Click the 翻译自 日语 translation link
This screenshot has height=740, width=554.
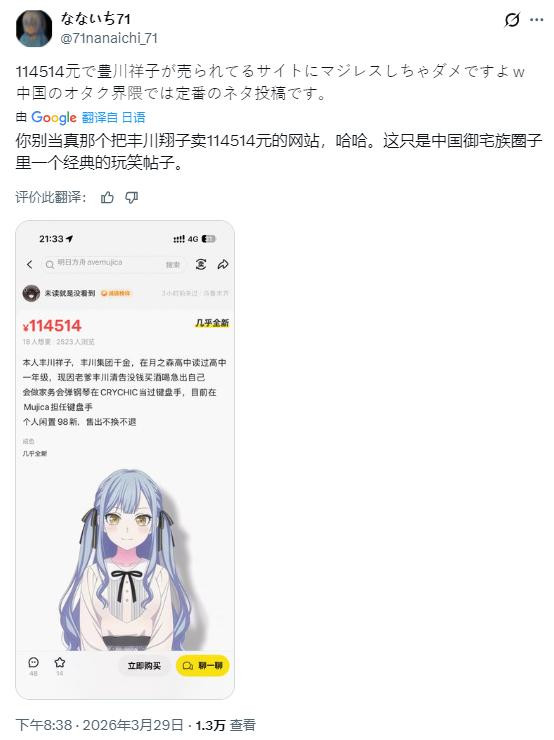click(x=113, y=118)
